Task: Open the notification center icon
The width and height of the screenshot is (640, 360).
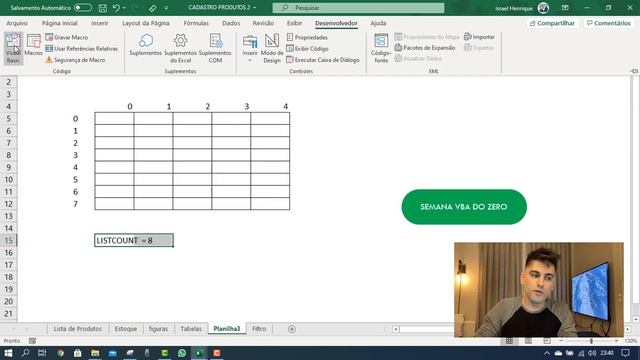Action: click(626, 353)
